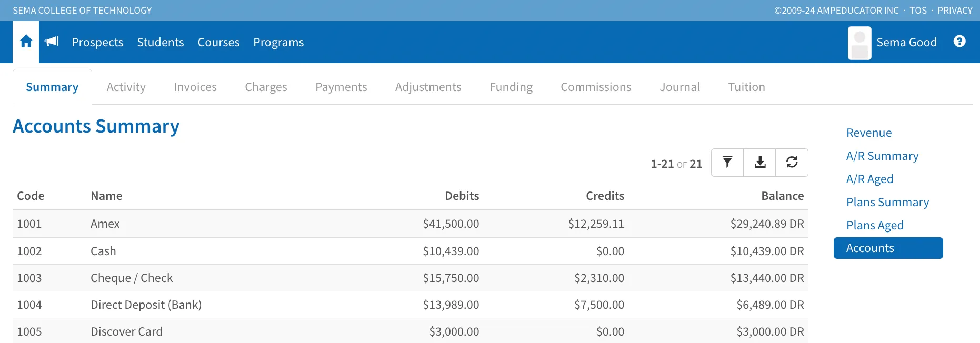Click the TOS link

pyautogui.click(x=918, y=11)
